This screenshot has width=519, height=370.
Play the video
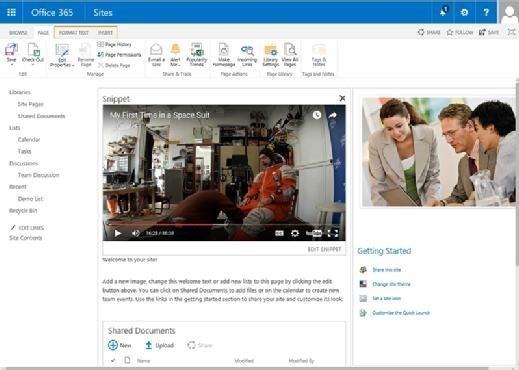(x=117, y=233)
